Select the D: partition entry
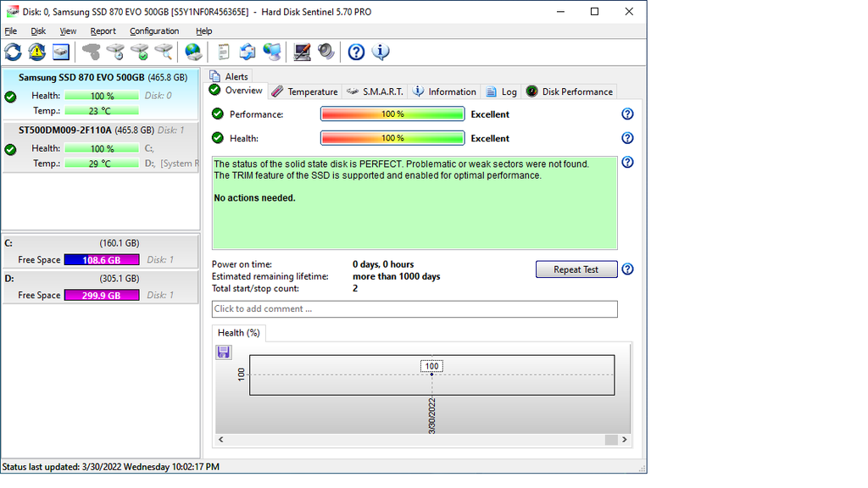Image resolution: width=868 pixels, height=488 pixels. (100, 286)
